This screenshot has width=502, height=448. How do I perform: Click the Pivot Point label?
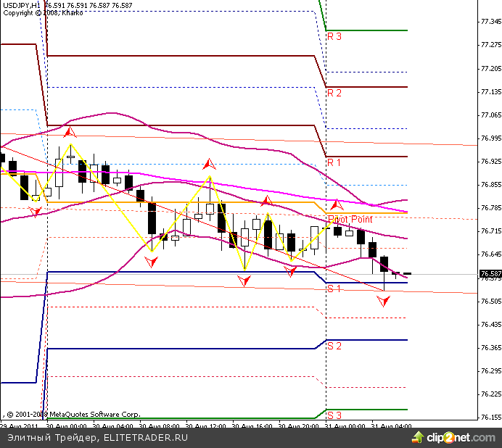(350, 219)
